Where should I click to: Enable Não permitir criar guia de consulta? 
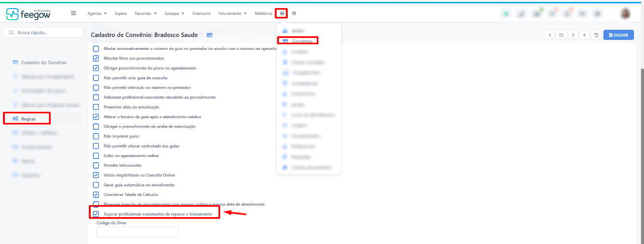(x=96, y=78)
